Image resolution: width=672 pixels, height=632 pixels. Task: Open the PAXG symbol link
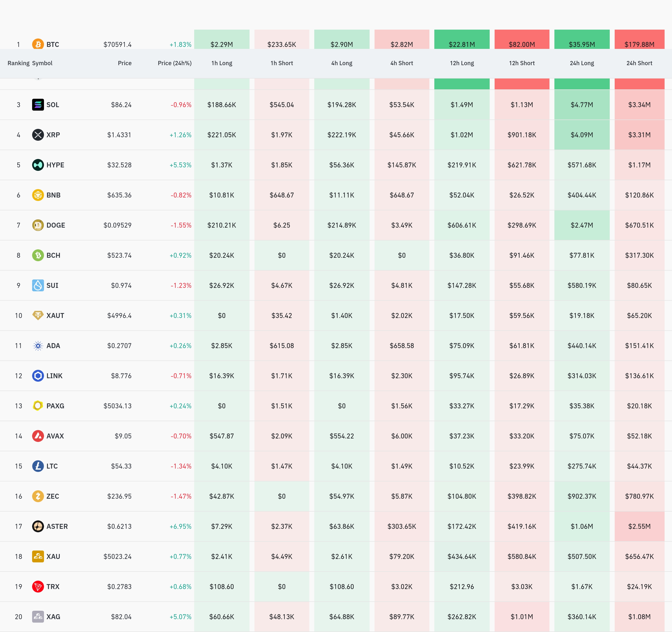tap(55, 406)
